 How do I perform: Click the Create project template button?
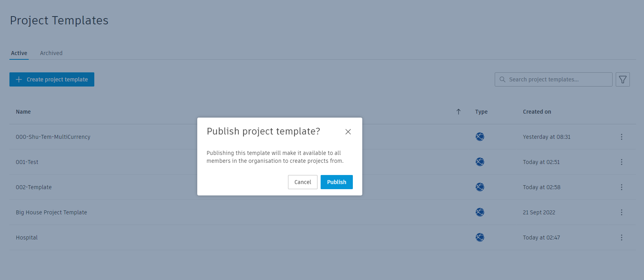[x=52, y=79]
